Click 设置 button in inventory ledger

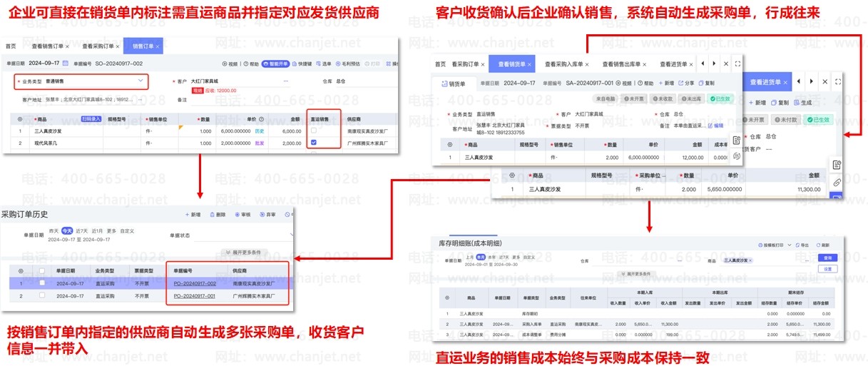[x=827, y=269]
